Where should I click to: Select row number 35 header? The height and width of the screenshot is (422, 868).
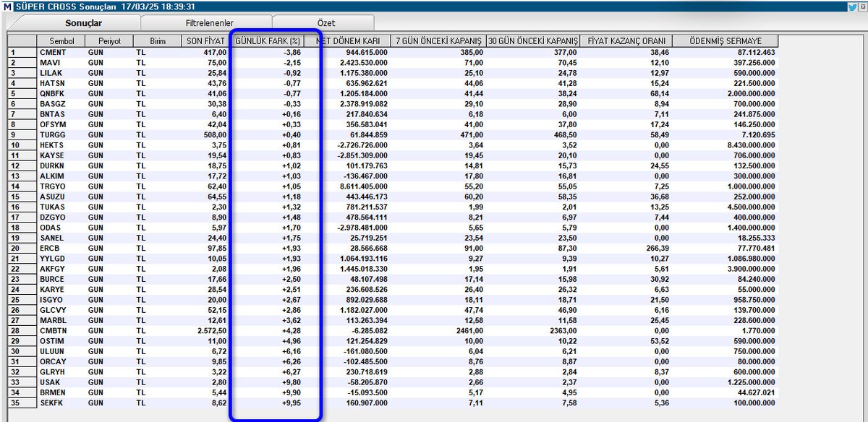point(22,402)
